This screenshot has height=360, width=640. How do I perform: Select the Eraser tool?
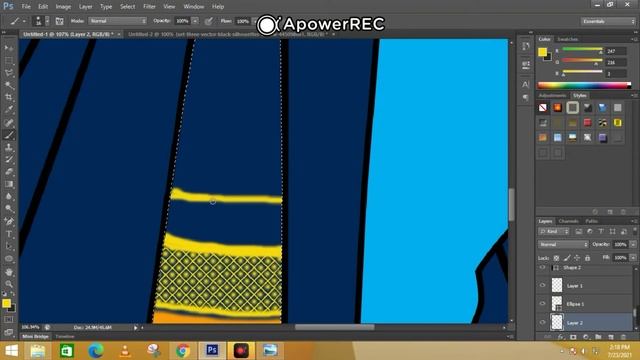tap(9, 172)
